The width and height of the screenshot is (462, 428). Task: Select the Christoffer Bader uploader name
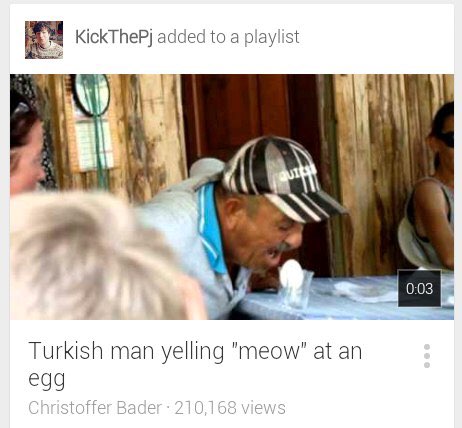95,408
